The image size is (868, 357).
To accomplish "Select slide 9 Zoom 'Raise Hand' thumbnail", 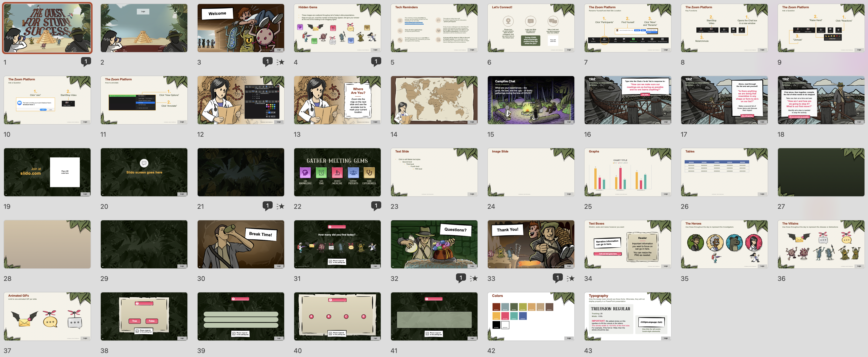I will pos(821,28).
